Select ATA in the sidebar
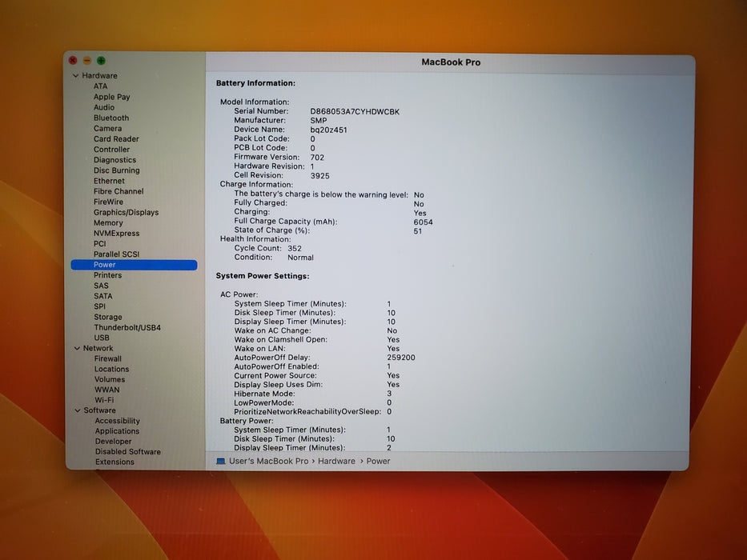 (x=101, y=86)
